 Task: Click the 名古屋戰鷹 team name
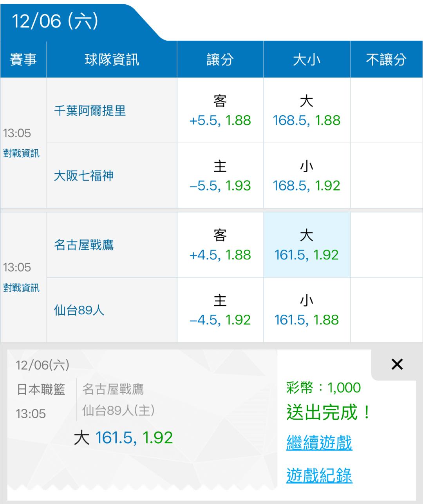(x=84, y=245)
